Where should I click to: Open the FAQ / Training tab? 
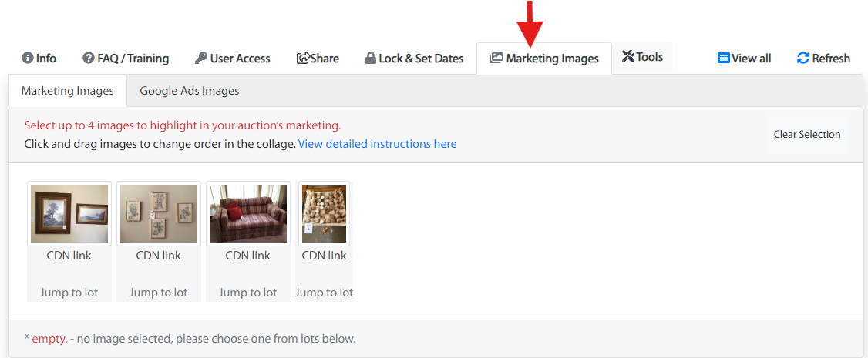(x=126, y=58)
